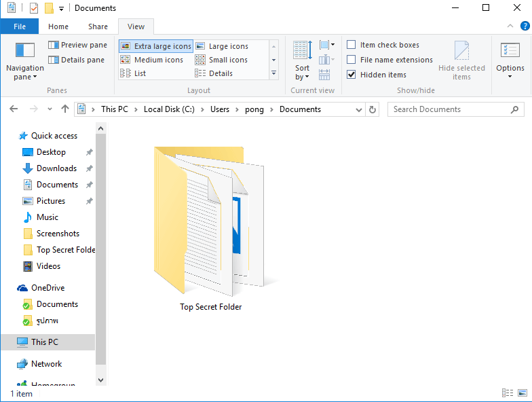
Task: Click Hide selected items button
Action: coord(461,61)
